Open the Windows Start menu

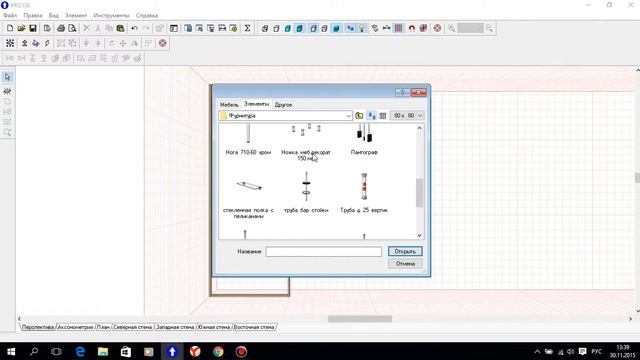coord(11,351)
